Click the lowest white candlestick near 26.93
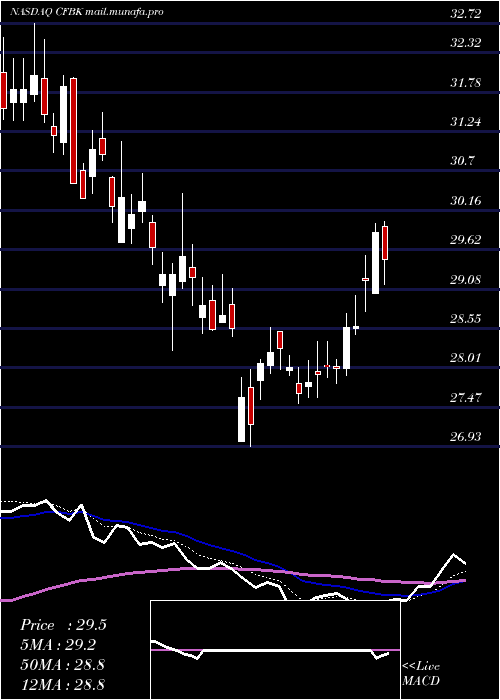The width and height of the screenshot is (500, 700). click(x=242, y=419)
